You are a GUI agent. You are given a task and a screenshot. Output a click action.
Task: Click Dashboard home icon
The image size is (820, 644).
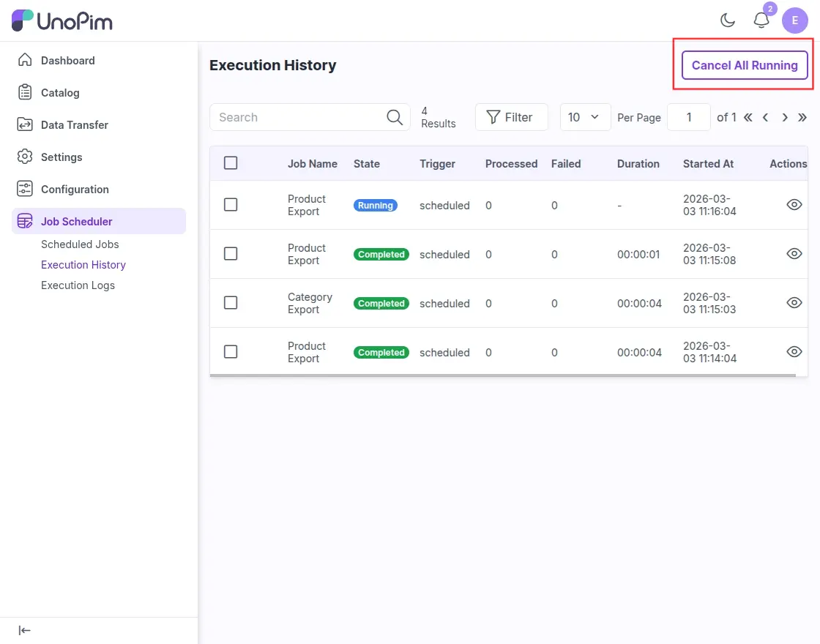pos(25,60)
